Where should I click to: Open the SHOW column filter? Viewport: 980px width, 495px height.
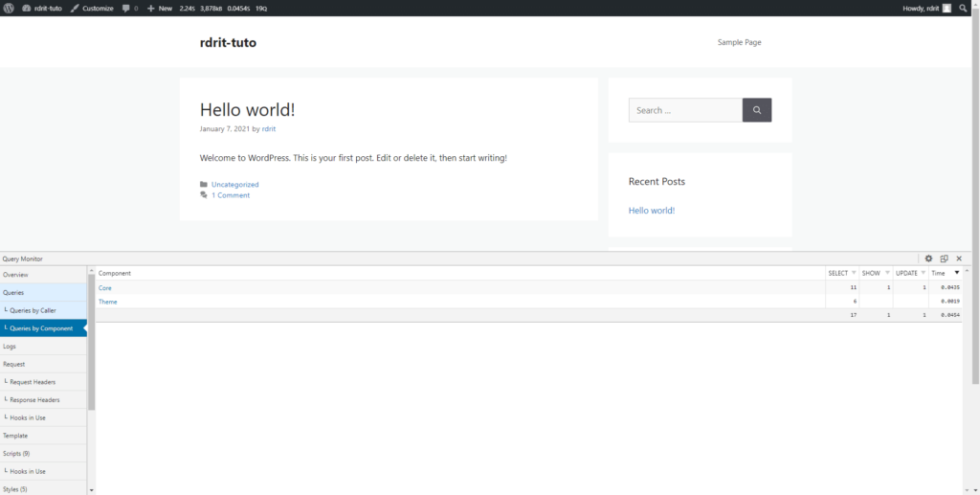pos(887,273)
